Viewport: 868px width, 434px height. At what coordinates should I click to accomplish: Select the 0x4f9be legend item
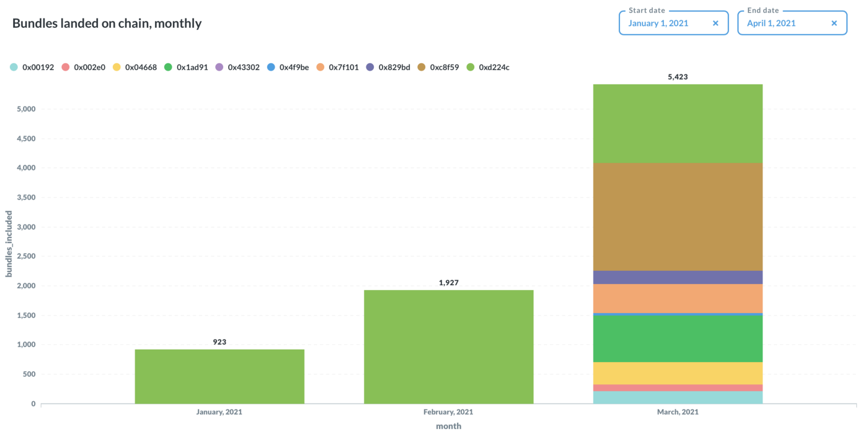288,67
